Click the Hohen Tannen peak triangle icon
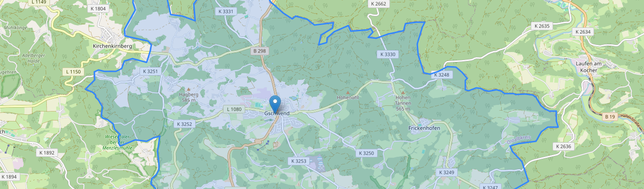Image resolution: width=644 pixels, height=189 pixels. [403, 92]
